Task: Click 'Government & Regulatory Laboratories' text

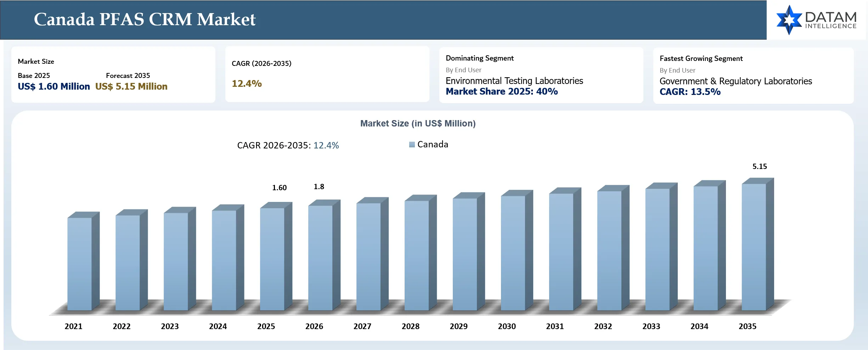Action: pos(735,81)
